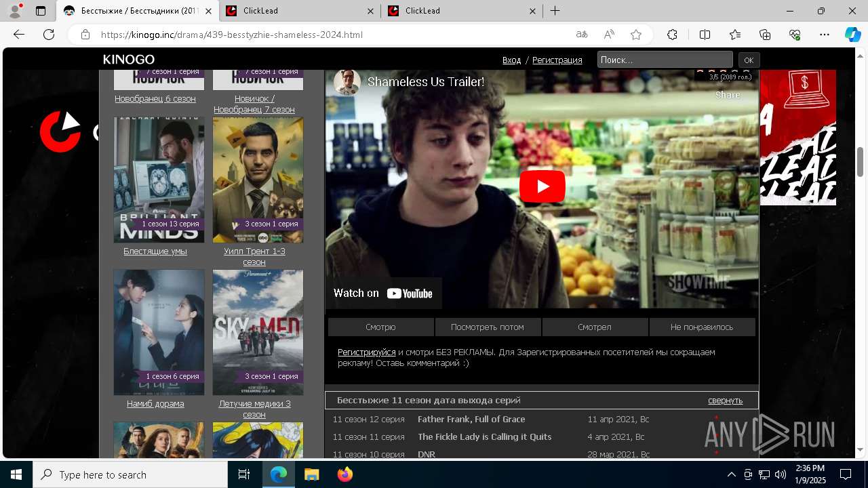View site information lock icon
The width and height of the screenshot is (868, 488).
click(x=85, y=35)
